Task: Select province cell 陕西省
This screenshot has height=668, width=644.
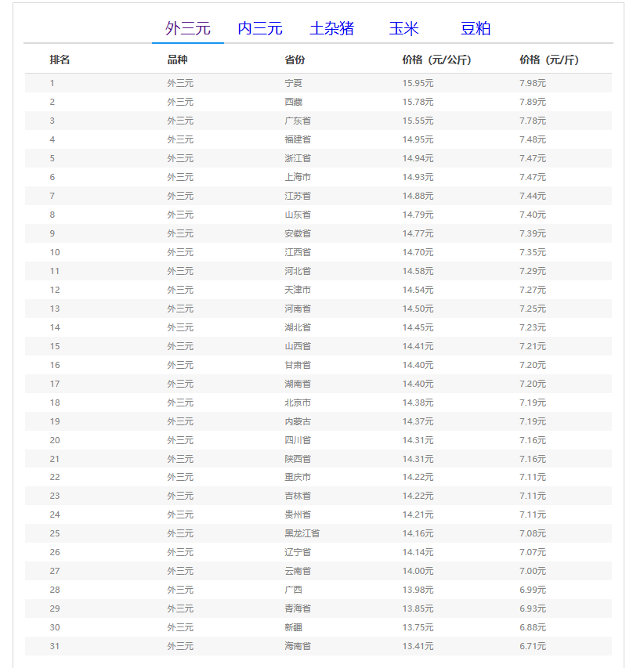Action: tap(298, 459)
